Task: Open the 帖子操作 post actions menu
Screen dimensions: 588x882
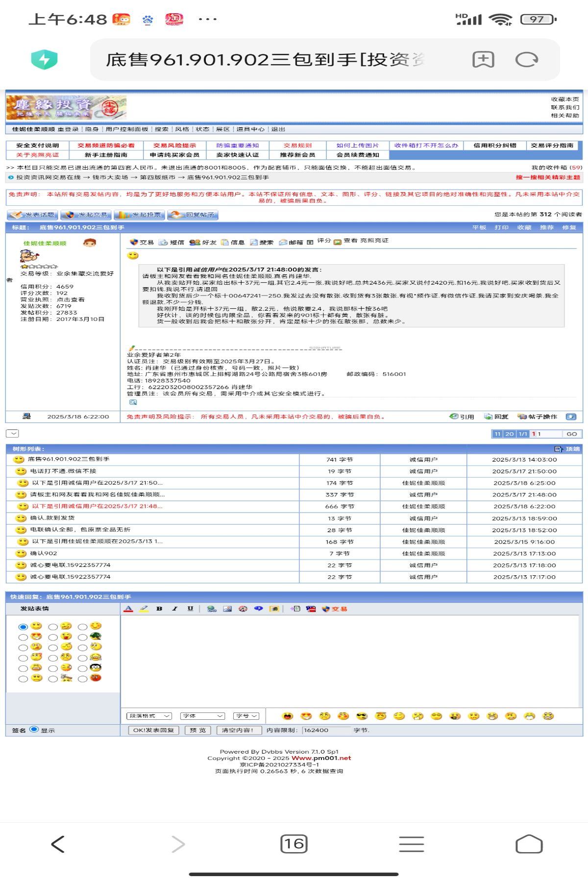Action: 538,416
